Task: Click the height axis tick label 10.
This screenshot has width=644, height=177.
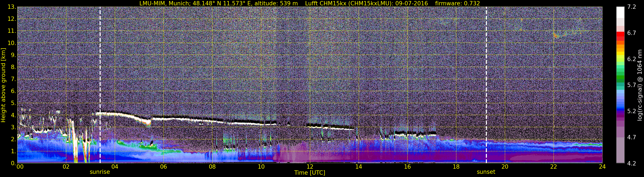Action: pos(12,43)
